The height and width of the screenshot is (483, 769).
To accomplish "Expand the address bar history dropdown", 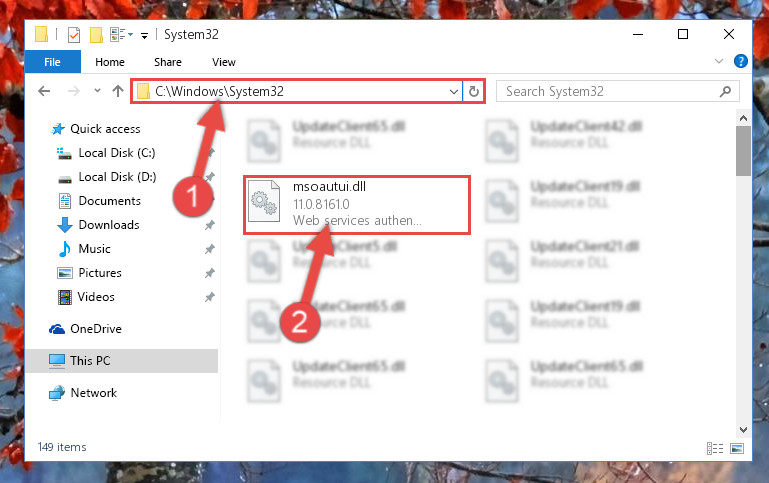I will tap(454, 92).
